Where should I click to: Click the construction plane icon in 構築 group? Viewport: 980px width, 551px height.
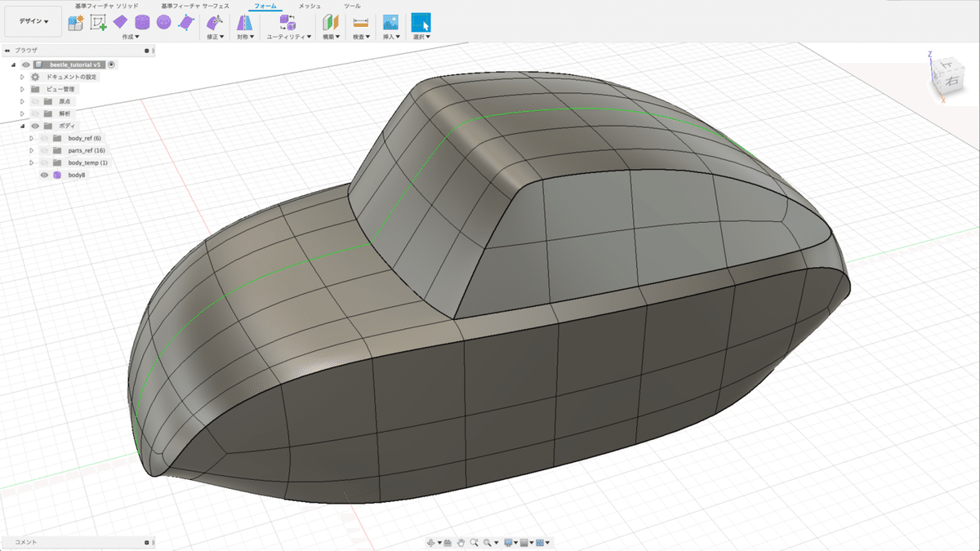tap(330, 23)
